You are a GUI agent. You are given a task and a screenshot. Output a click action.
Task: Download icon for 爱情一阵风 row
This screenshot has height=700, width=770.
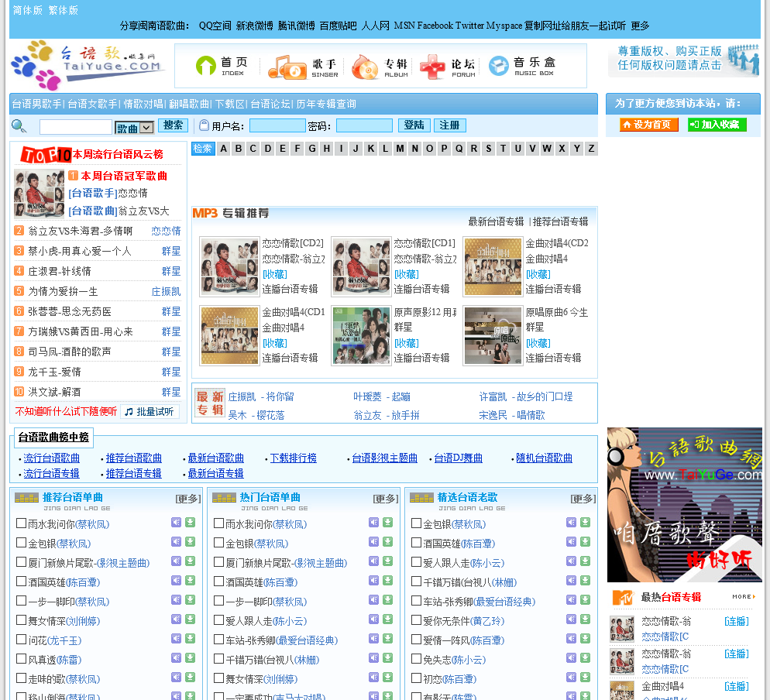(x=586, y=638)
